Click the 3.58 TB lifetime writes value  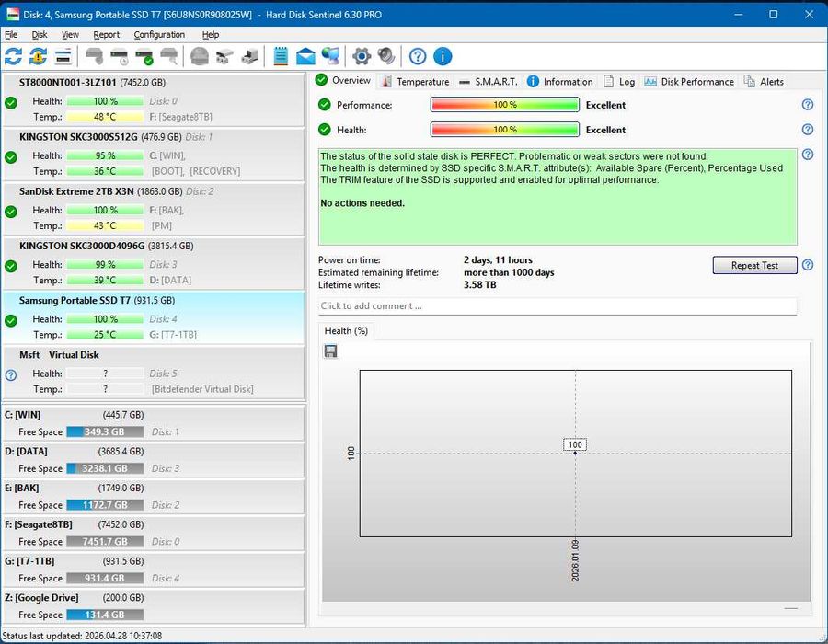(480, 285)
